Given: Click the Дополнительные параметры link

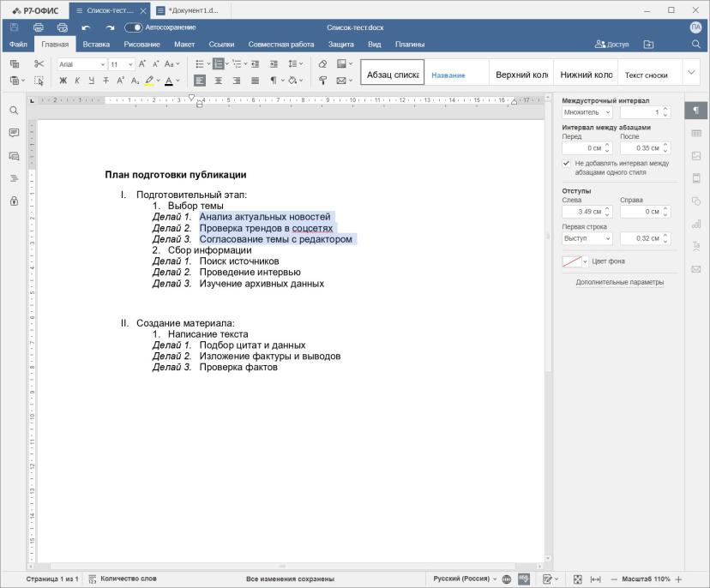Looking at the screenshot, I should tap(619, 282).
